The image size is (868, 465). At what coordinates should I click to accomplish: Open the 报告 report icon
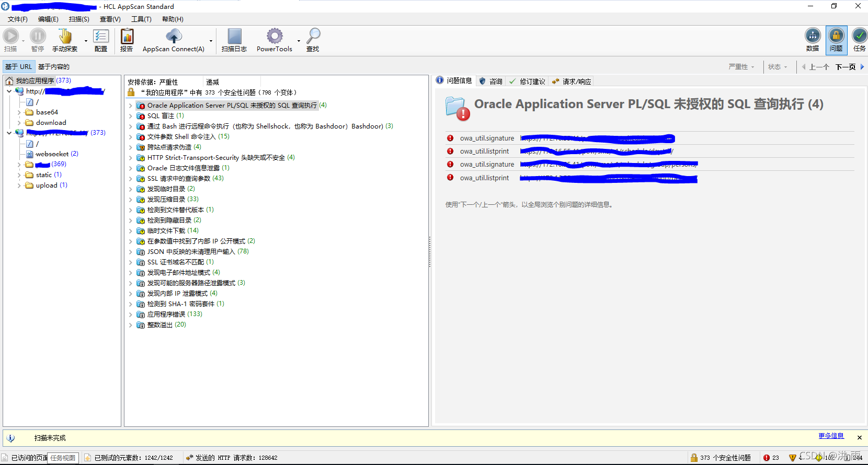pyautogui.click(x=127, y=36)
